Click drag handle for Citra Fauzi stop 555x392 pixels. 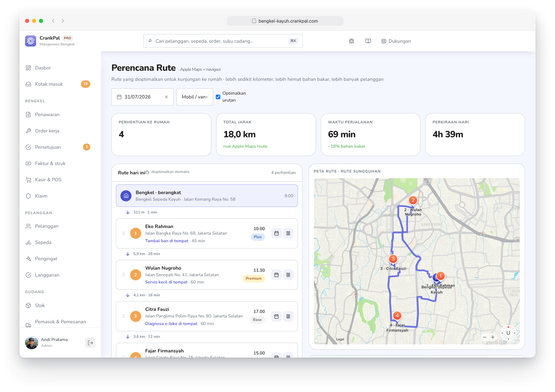pyautogui.click(x=123, y=316)
